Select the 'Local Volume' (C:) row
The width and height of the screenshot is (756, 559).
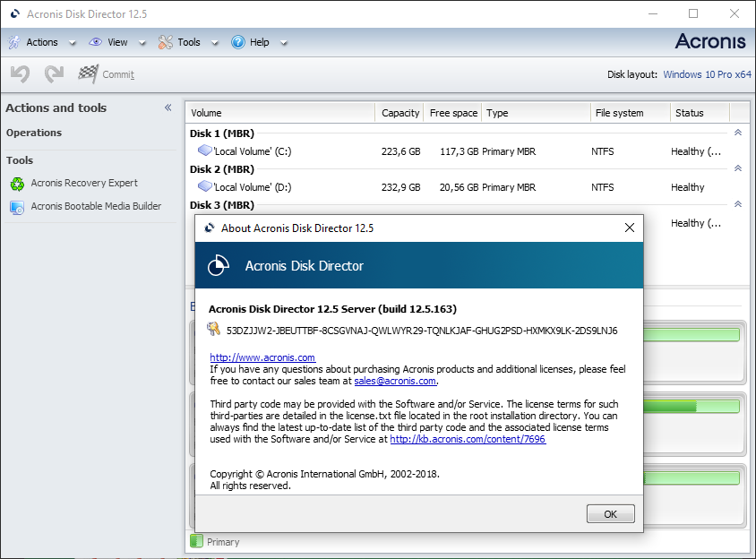pos(458,151)
